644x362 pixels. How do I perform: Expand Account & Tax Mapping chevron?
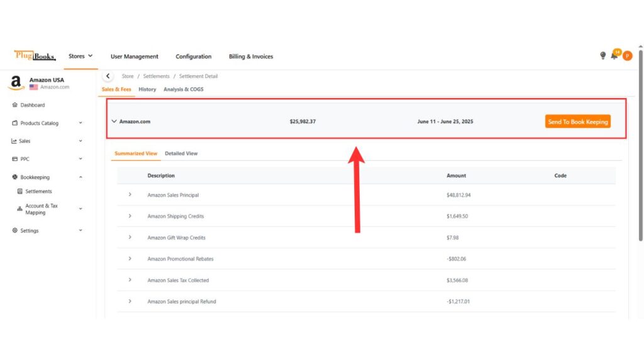click(x=80, y=209)
